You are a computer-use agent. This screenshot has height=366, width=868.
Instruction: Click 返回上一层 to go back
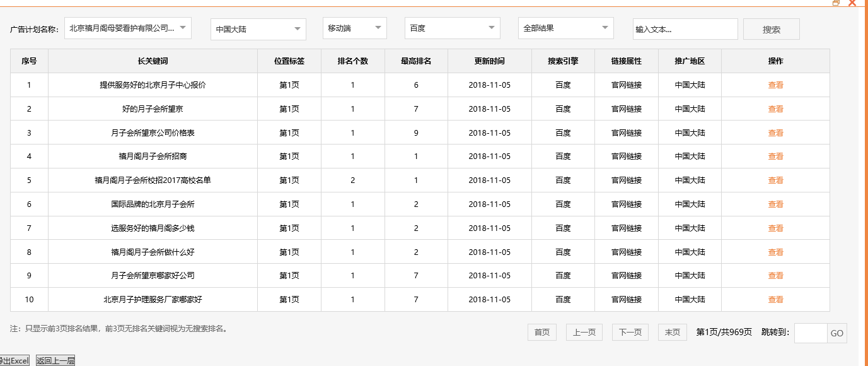54,359
